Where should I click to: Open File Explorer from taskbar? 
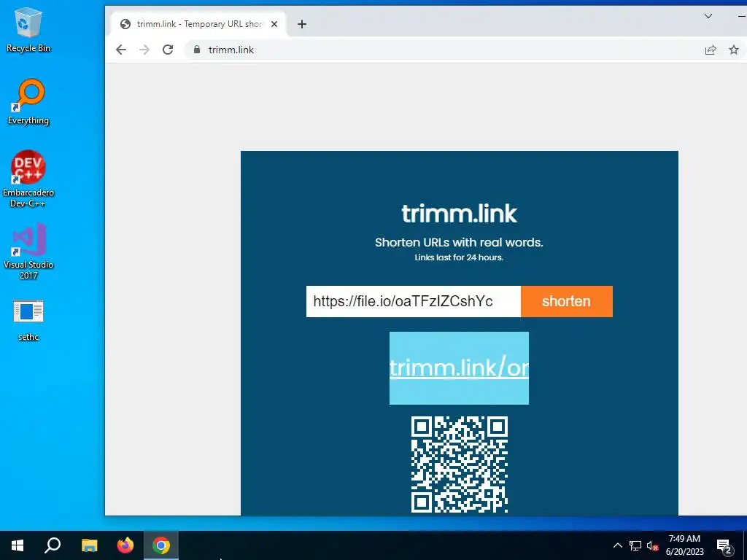click(x=89, y=545)
